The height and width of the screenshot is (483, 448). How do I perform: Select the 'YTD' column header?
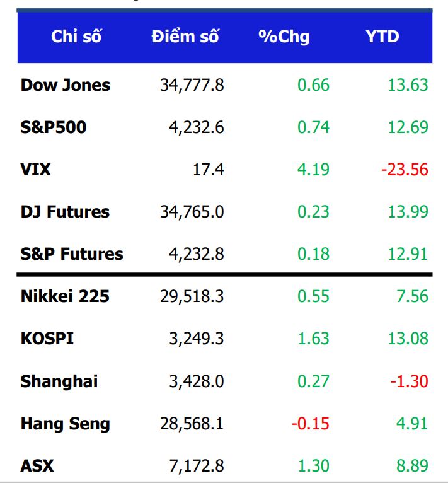[382, 37]
